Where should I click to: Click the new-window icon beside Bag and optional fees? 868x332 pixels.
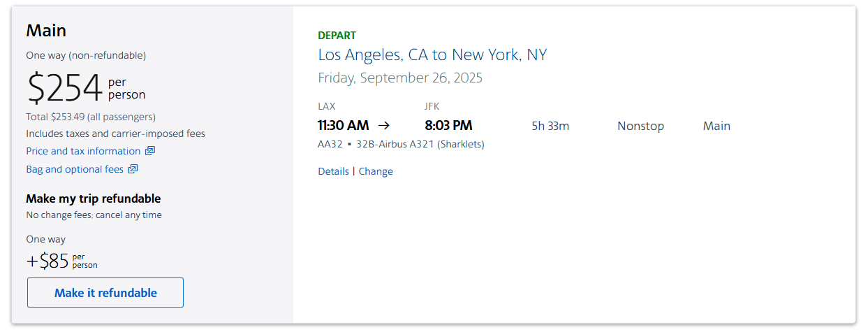(x=133, y=169)
